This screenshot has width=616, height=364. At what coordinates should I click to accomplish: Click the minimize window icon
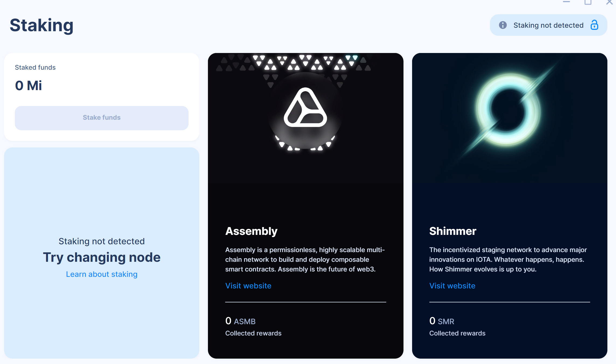tap(566, 2)
